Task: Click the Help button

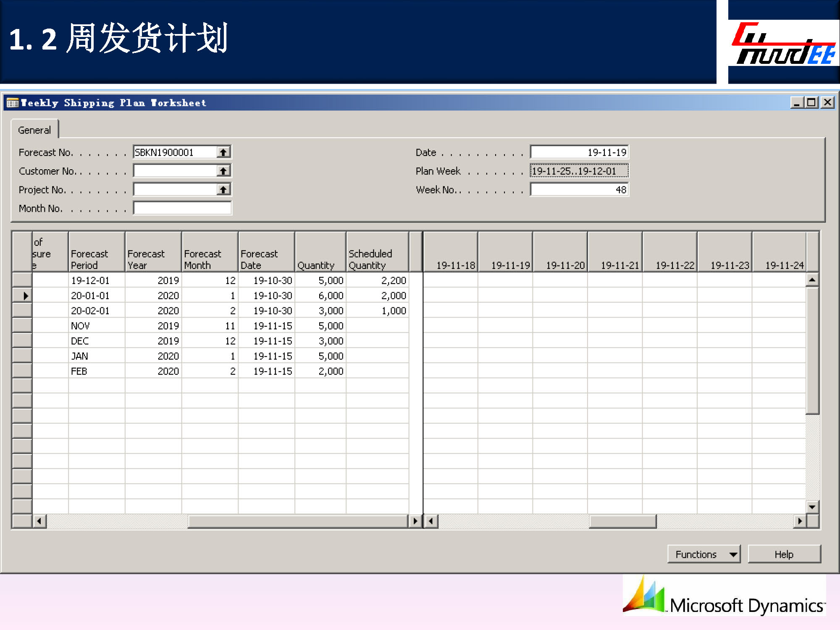Action: [x=784, y=554]
